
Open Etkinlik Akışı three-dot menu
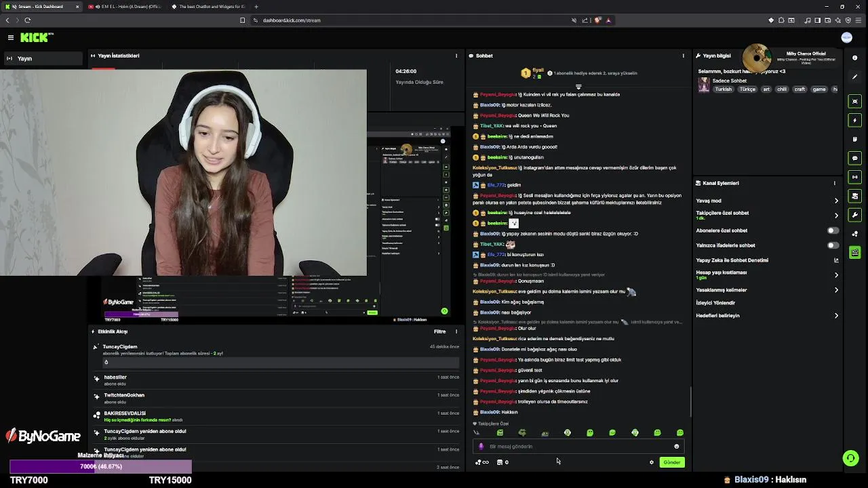click(x=456, y=331)
